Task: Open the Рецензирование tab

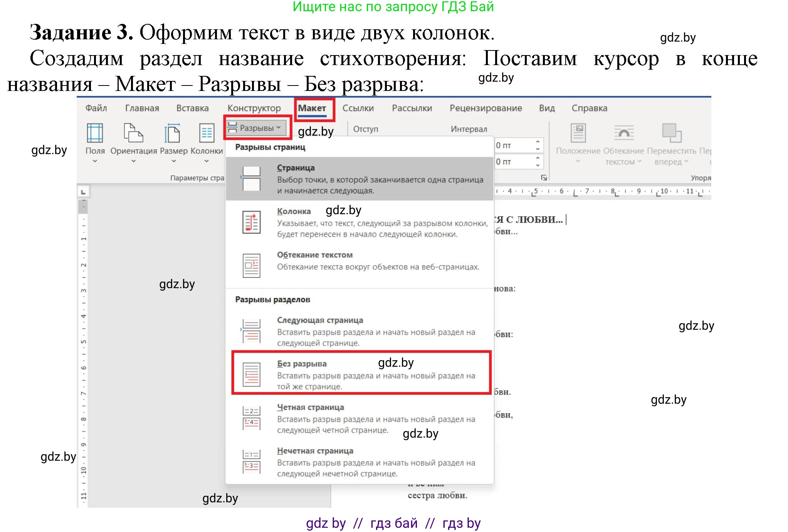Action: [x=485, y=108]
